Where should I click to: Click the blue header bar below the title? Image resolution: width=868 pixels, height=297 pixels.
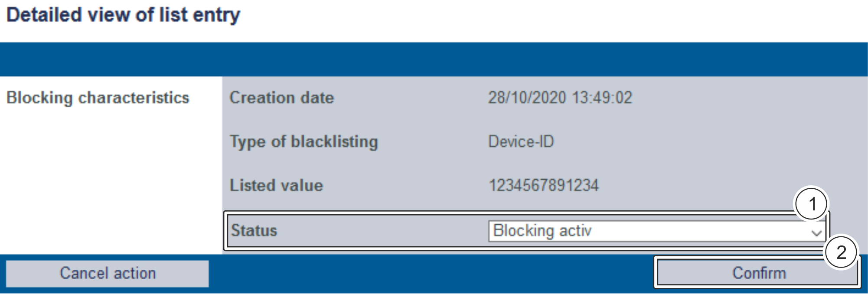434,59
